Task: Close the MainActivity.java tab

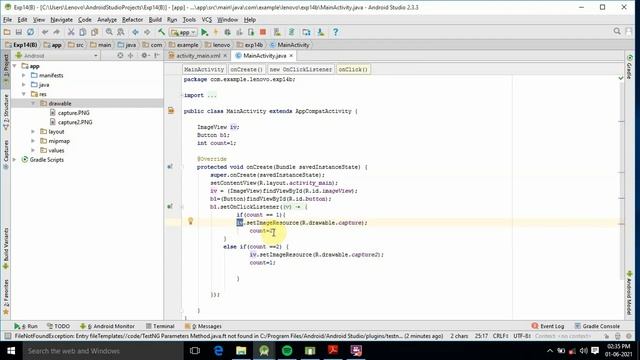Action: coord(291,56)
